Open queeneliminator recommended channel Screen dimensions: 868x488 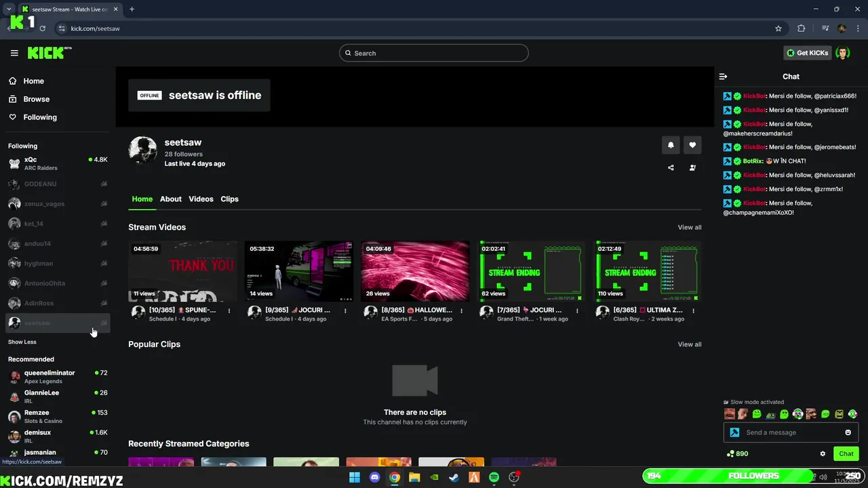point(58,377)
